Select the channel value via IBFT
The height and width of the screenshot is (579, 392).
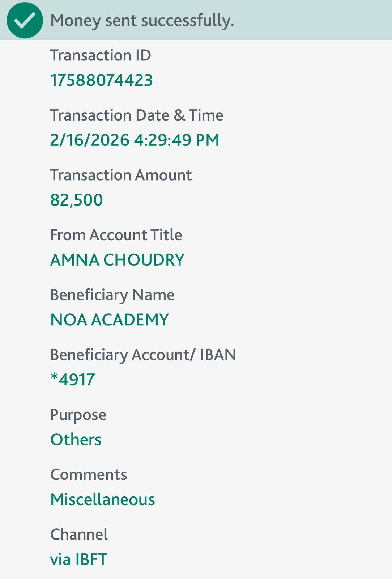point(78,559)
